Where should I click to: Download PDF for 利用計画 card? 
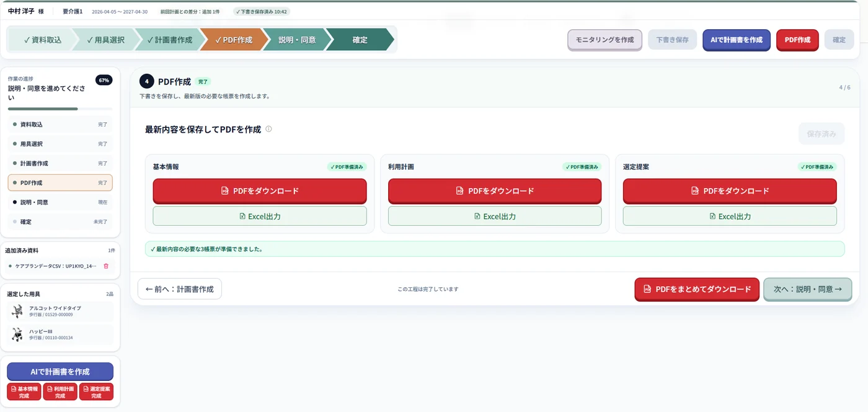(495, 191)
